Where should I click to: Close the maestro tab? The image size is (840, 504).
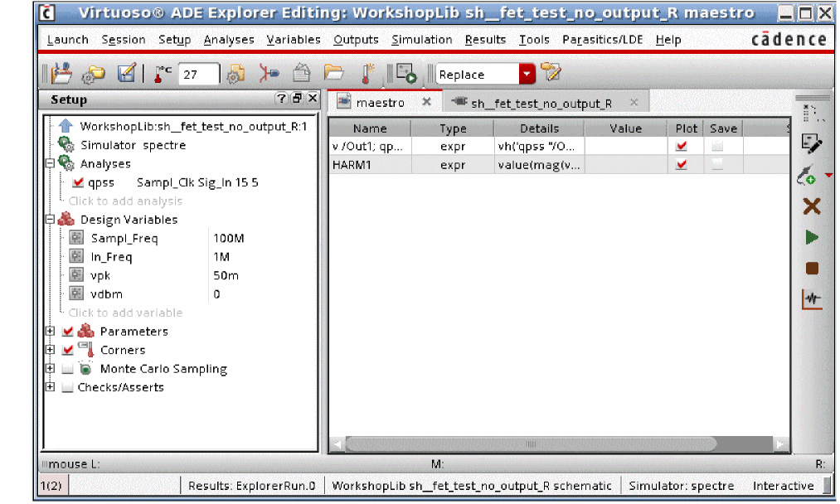(426, 101)
